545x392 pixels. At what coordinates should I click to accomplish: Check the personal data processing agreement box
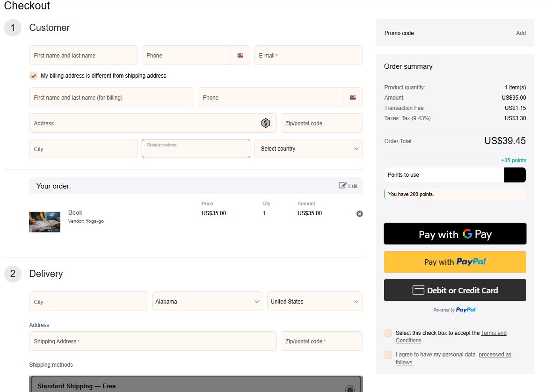coord(388,355)
